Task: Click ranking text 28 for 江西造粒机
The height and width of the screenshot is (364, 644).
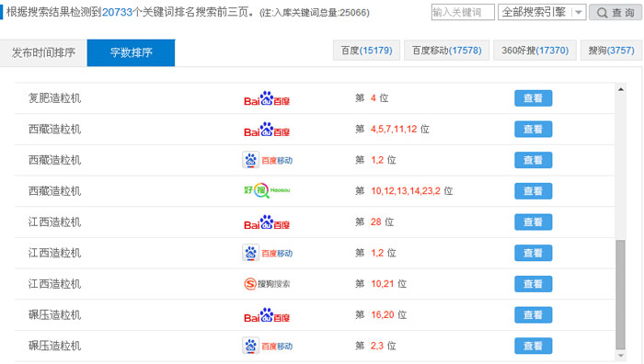Action: 375,222
